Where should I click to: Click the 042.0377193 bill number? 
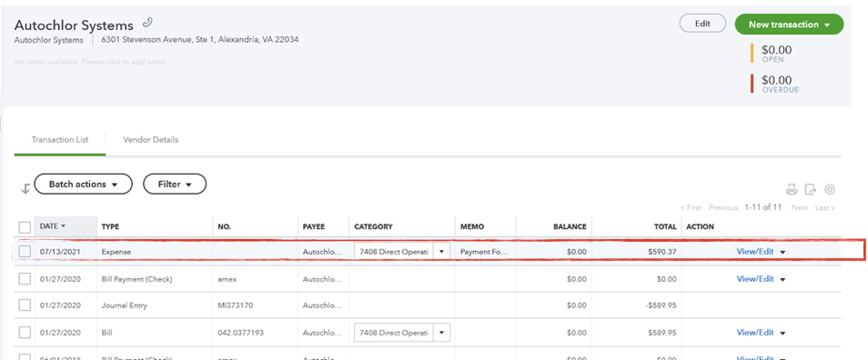click(241, 333)
